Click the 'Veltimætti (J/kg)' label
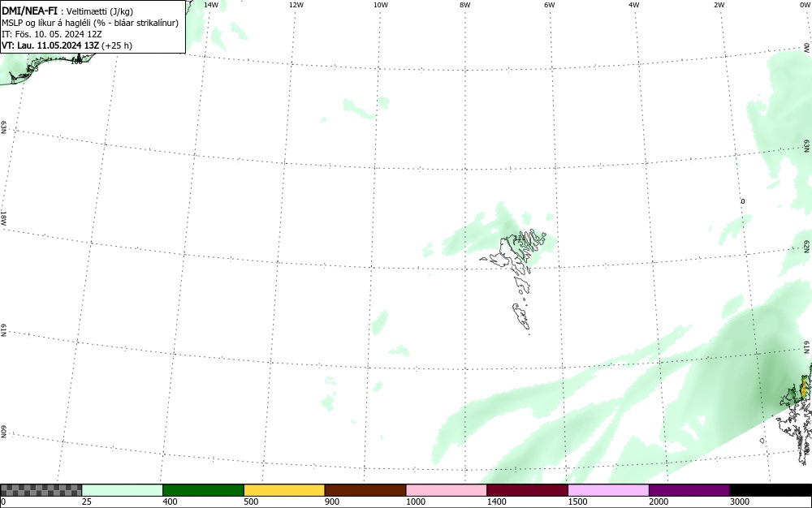This screenshot has width=812, height=508. pyautogui.click(x=99, y=11)
